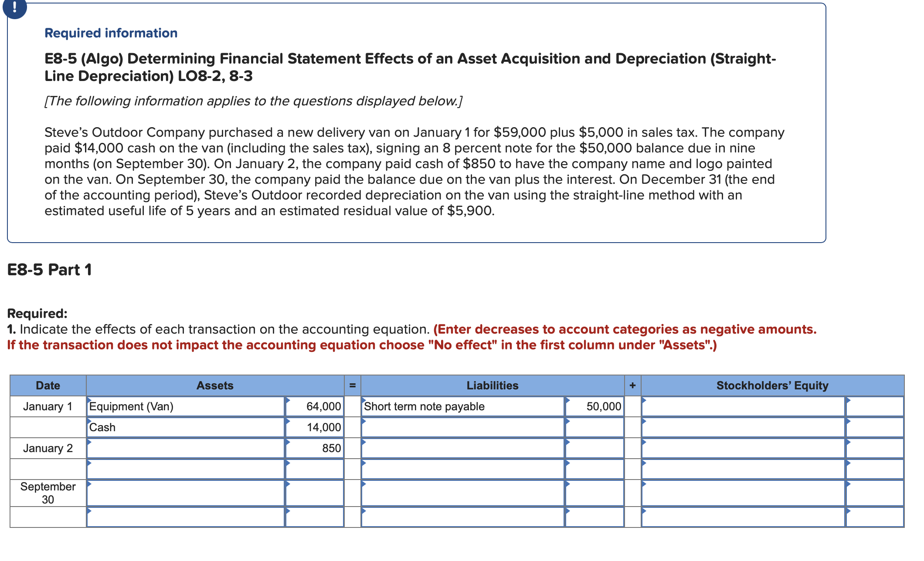This screenshot has height=561, width=924.
Task: Edit the 850 amount for January 2
Action: pos(316,448)
